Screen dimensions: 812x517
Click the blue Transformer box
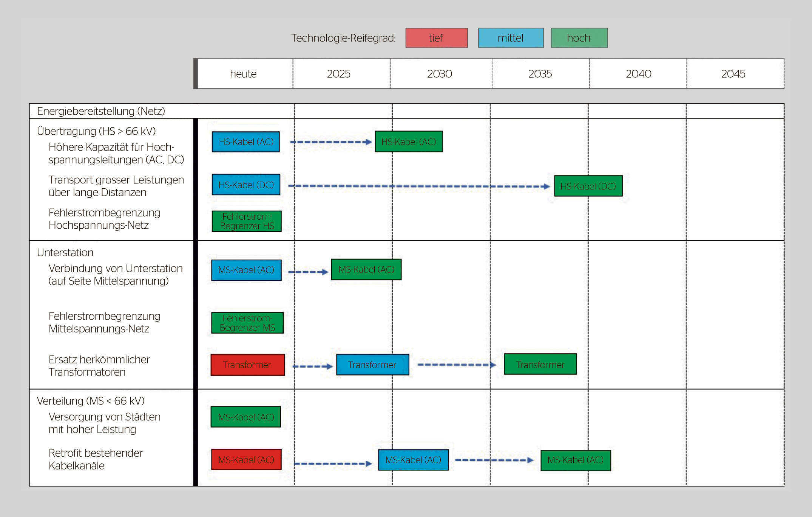[372, 365]
